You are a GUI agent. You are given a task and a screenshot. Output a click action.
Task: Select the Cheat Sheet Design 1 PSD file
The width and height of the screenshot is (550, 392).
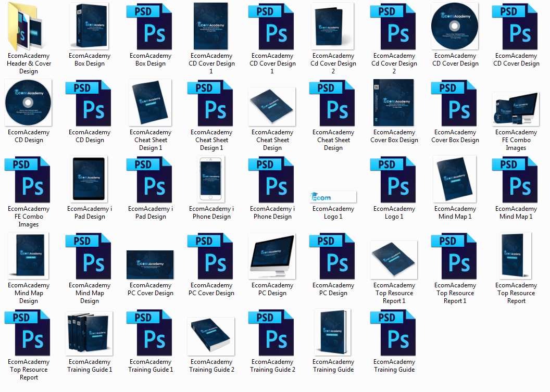pos(211,104)
